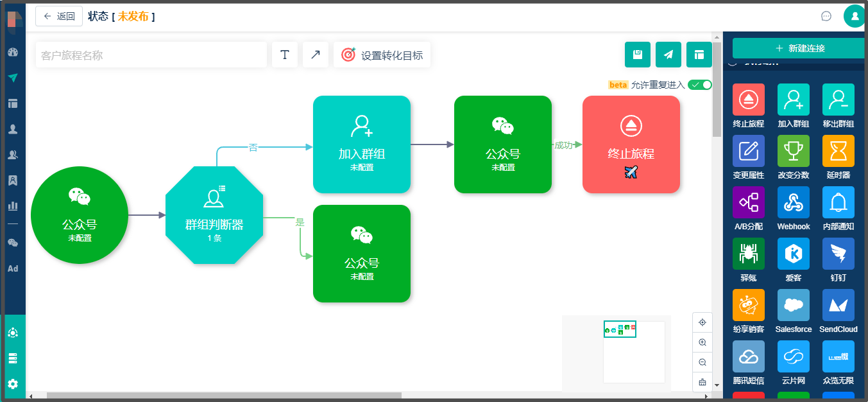Screen dimensions: 868x402
Task: Click the zoom out canvas control
Action: pos(702,362)
